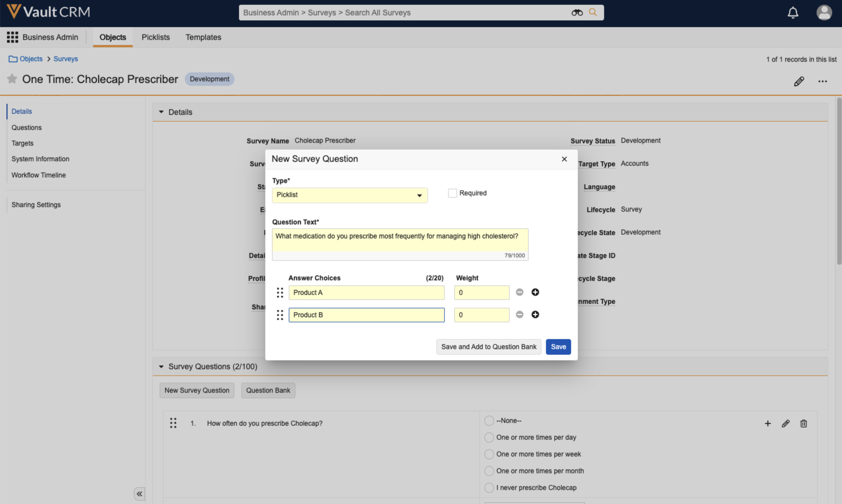842x504 pixels.
Task: Collapse the Survey Questions section
Action: 161,366
